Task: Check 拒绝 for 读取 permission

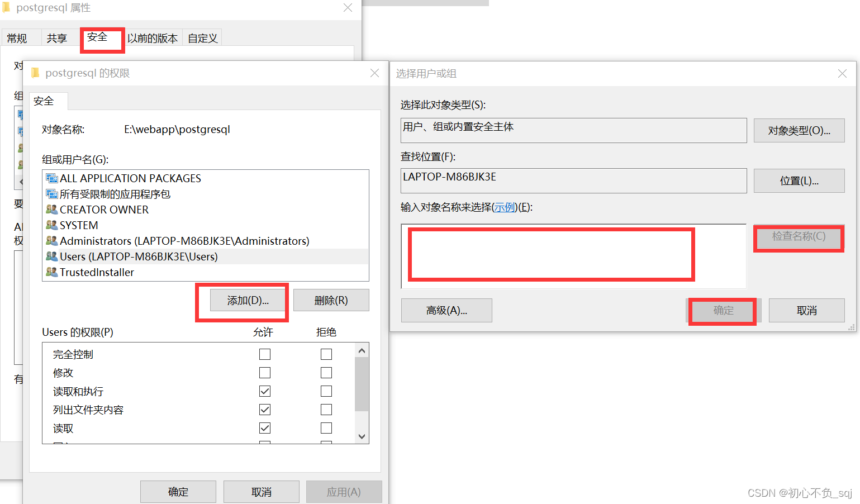Action: click(x=326, y=428)
